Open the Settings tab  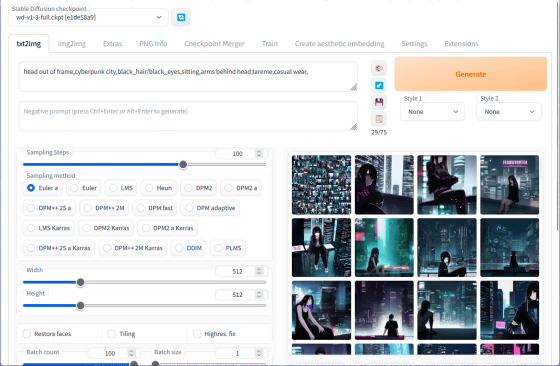pyautogui.click(x=414, y=44)
